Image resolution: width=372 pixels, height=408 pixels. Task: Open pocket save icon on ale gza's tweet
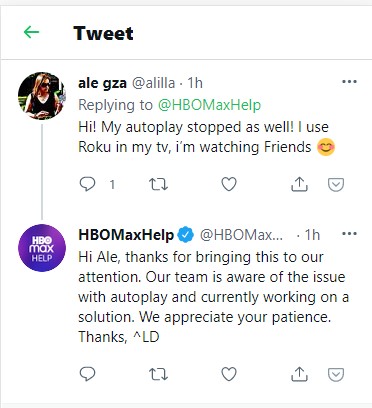click(x=336, y=184)
